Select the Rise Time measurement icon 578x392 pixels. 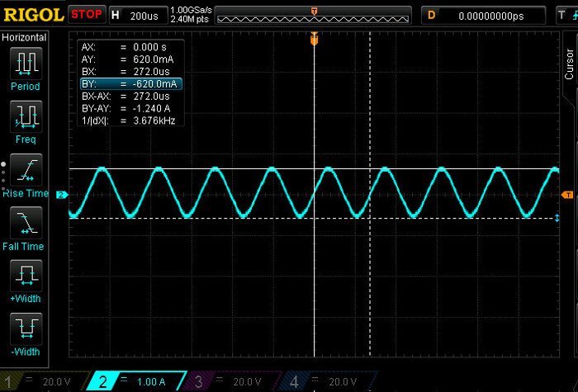(26, 170)
